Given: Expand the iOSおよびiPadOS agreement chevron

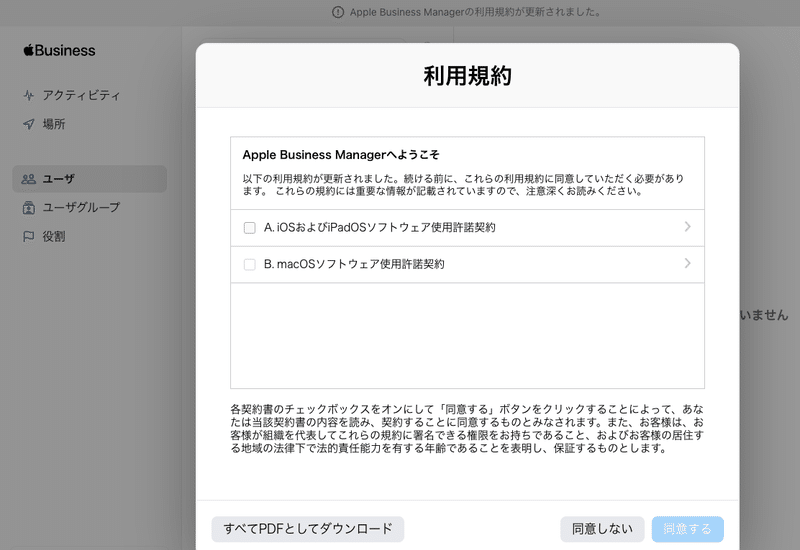Looking at the screenshot, I should [687, 227].
